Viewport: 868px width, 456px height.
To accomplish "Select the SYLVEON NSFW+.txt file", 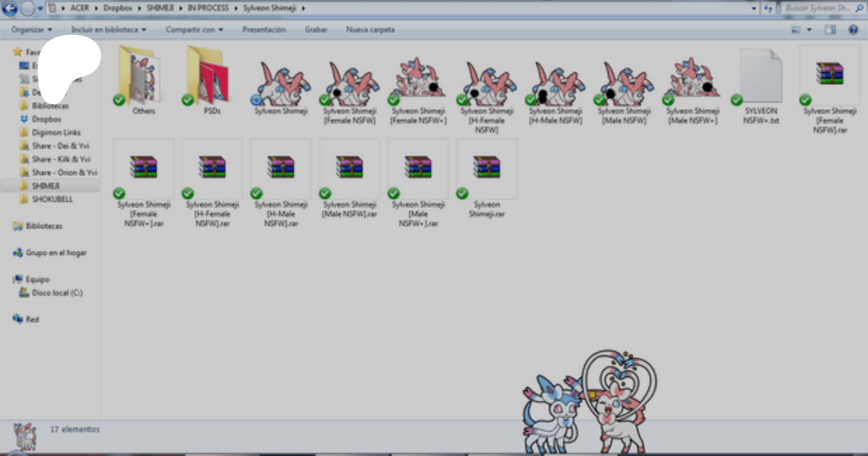I will (761, 87).
